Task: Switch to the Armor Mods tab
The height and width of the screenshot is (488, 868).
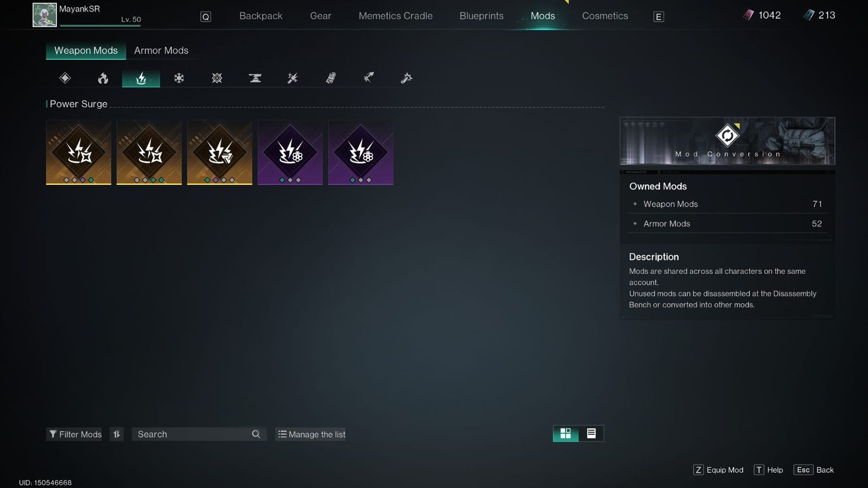Action: 161,50
